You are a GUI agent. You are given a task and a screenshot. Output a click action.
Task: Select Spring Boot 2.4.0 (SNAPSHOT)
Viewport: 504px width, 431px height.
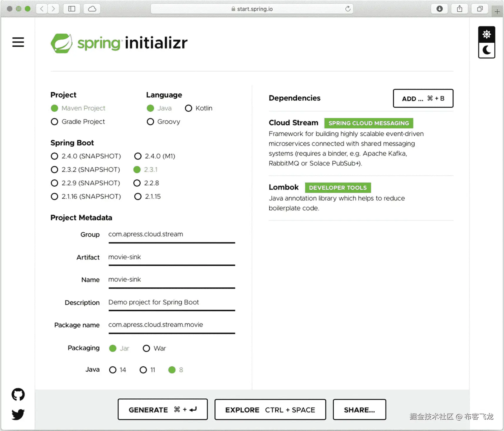click(86, 156)
